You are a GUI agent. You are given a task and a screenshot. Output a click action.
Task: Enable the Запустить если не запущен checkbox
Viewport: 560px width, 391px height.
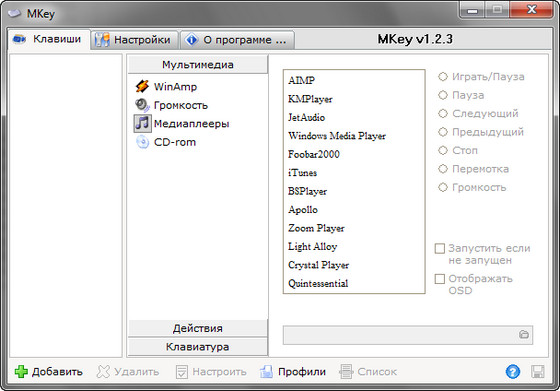click(440, 249)
